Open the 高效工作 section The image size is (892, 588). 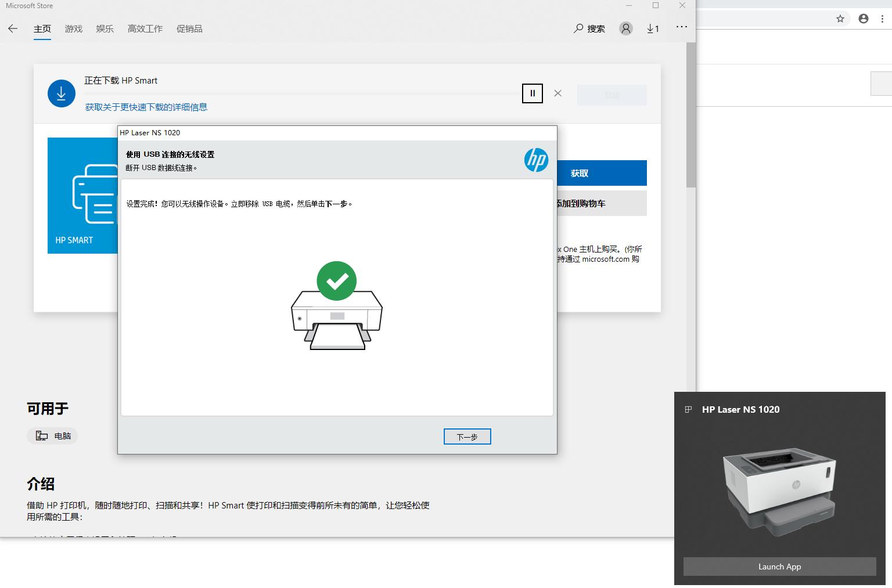145,28
